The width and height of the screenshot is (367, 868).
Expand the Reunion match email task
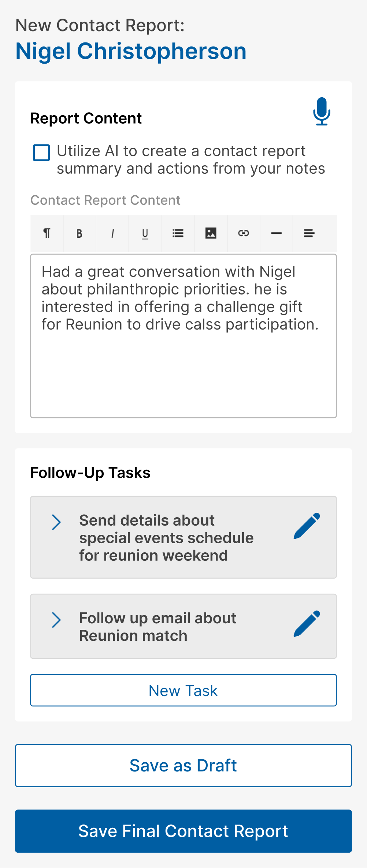(x=57, y=620)
